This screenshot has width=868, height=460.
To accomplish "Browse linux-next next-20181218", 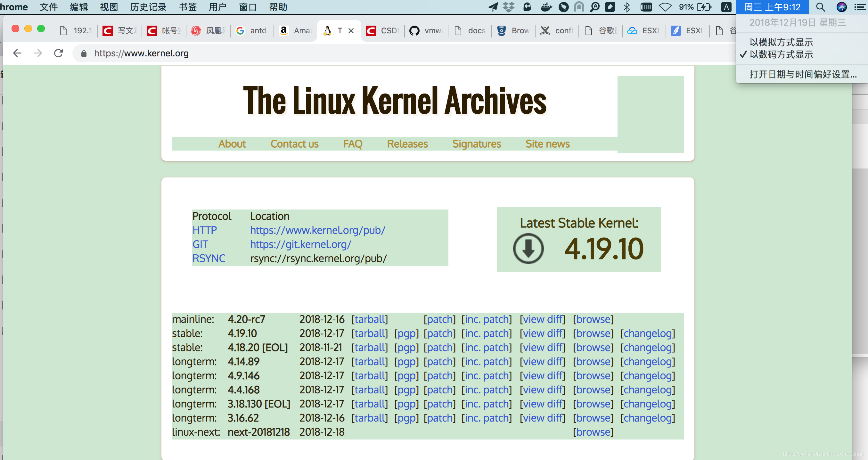I will click(x=593, y=432).
